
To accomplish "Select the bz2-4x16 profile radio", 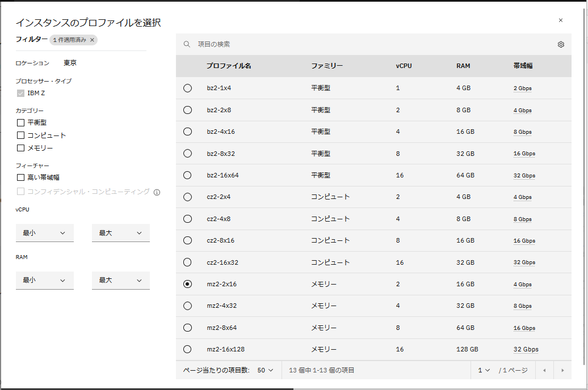I will (x=187, y=132).
